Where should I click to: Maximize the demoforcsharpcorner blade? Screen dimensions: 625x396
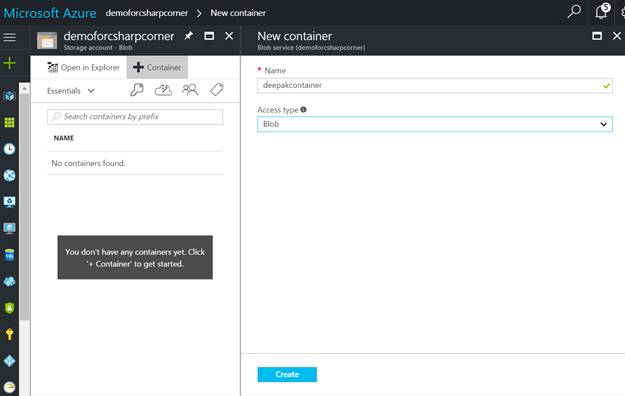[209, 36]
